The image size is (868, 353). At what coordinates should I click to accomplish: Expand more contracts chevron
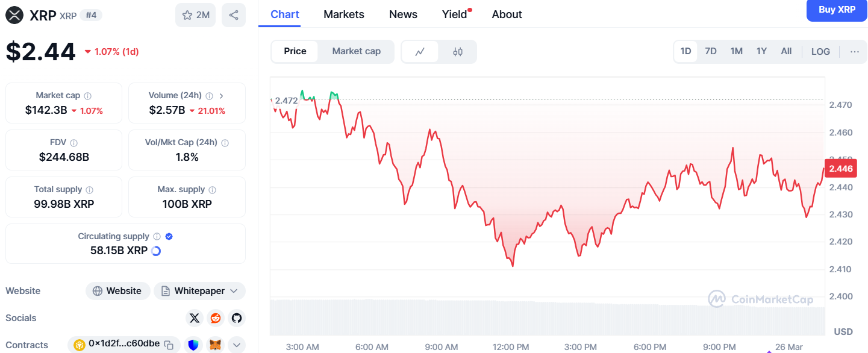pos(236,345)
